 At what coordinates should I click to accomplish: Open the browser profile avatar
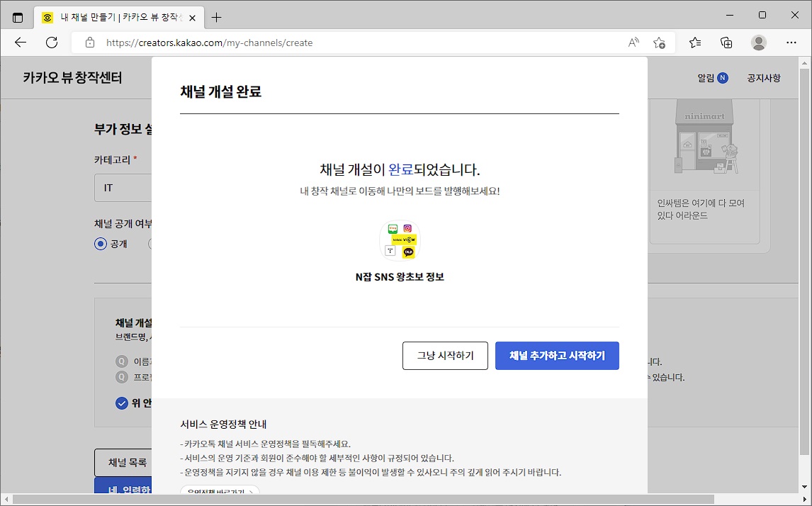(759, 43)
